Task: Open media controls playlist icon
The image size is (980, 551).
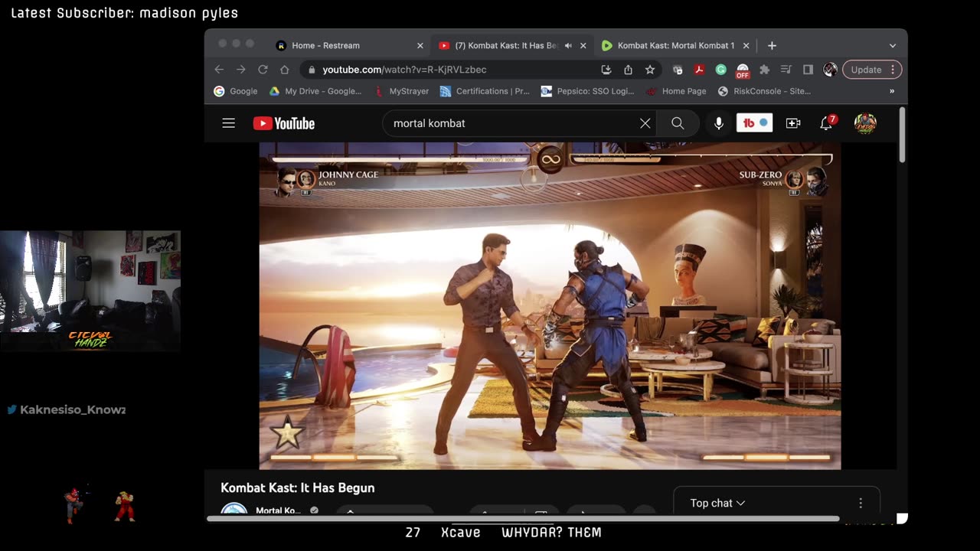Action: click(x=786, y=70)
